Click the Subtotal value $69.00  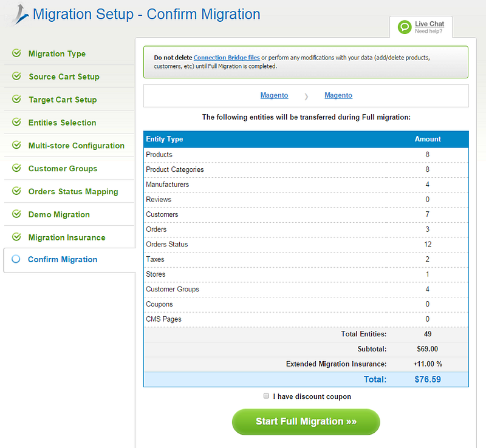(x=428, y=349)
